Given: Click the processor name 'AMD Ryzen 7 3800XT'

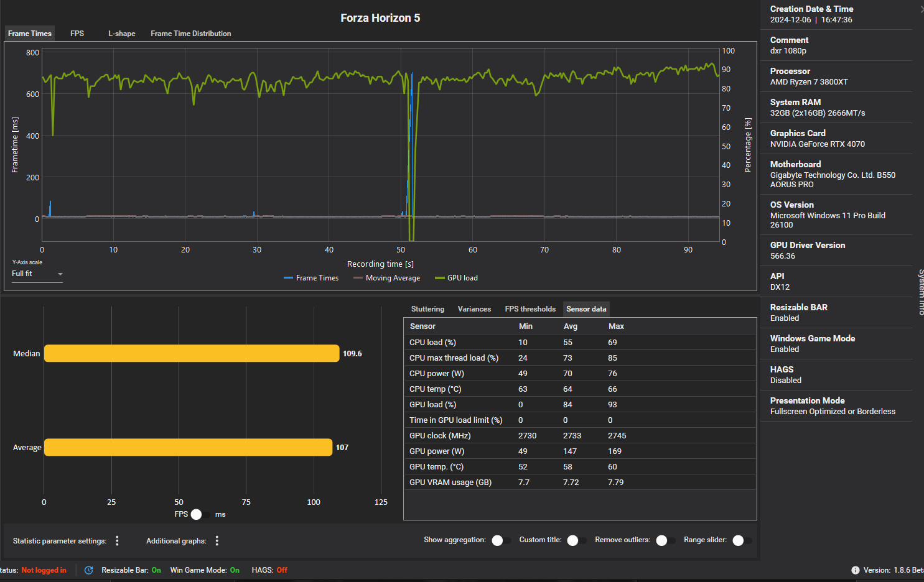Looking at the screenshot, I should (809, 82).
